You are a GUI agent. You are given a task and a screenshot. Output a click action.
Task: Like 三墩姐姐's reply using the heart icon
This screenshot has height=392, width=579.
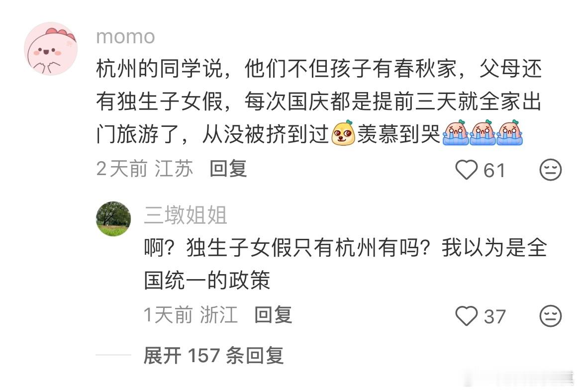point(467,316)
